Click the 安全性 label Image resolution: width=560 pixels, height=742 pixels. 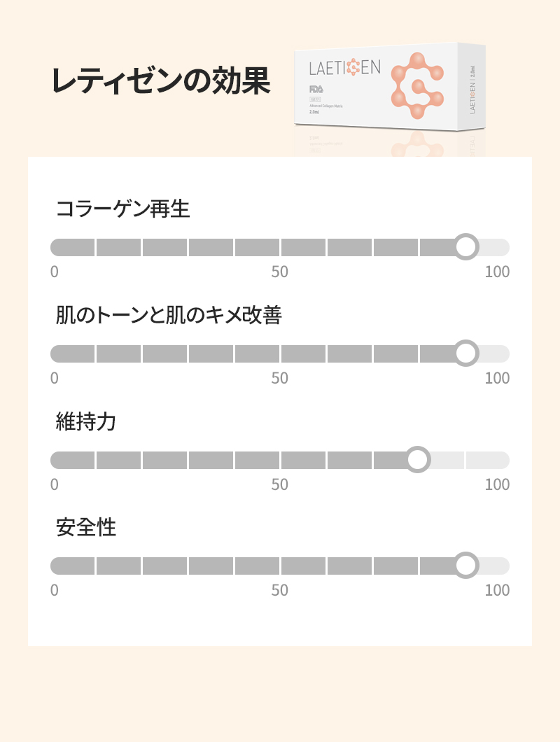coord(85,527)
